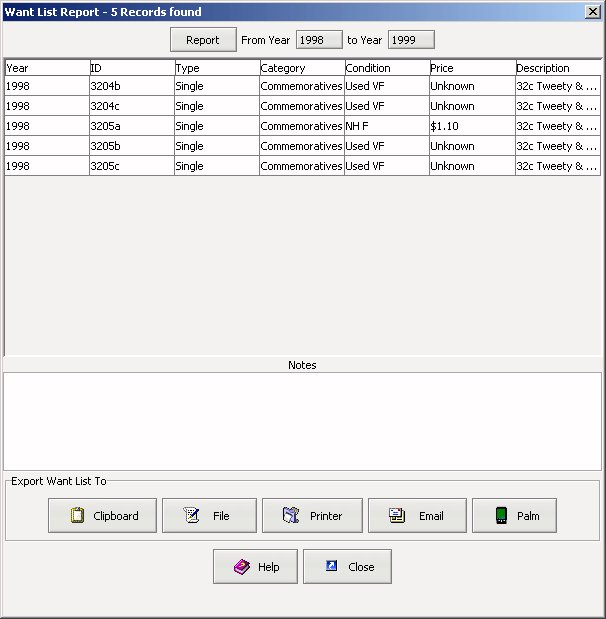Click the Close button's door icon
Image resolution: width=606 pixels, height=619 pixels.
(331, 567)
